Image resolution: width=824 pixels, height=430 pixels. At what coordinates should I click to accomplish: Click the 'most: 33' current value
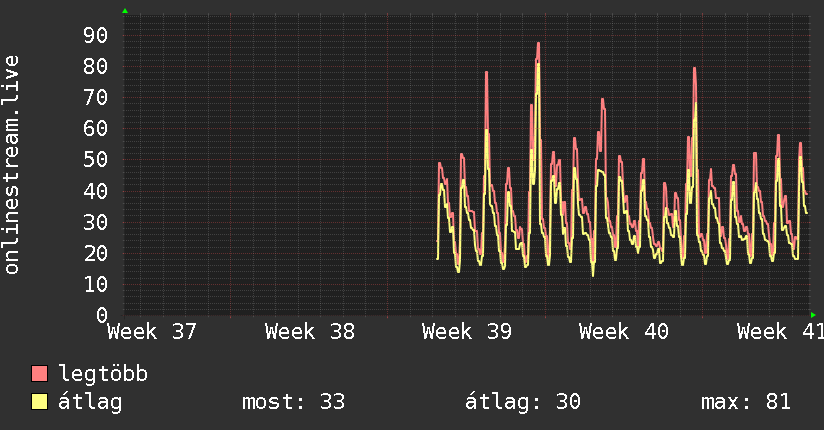click(x=293, y=402)
